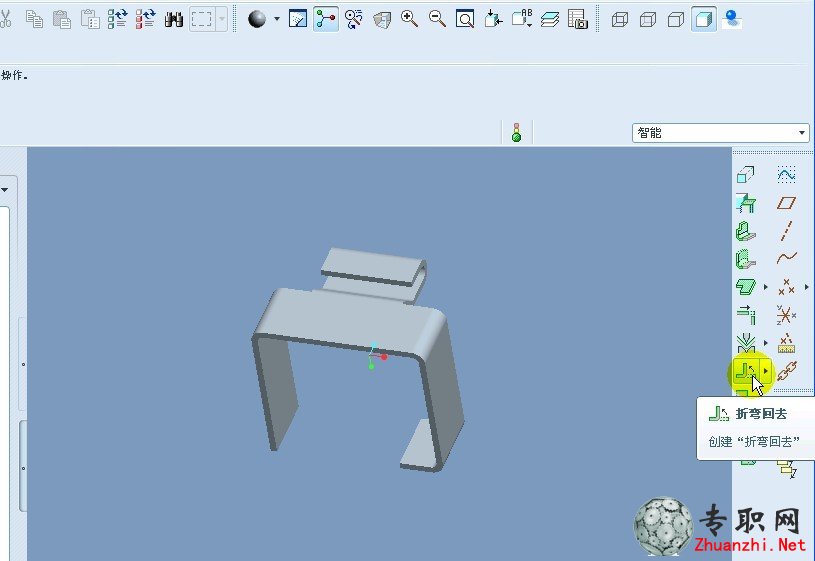Screen dimensions: 815x561
Task: Click the blue sphere enhanced realism icon
Action: tap(732, 19)
